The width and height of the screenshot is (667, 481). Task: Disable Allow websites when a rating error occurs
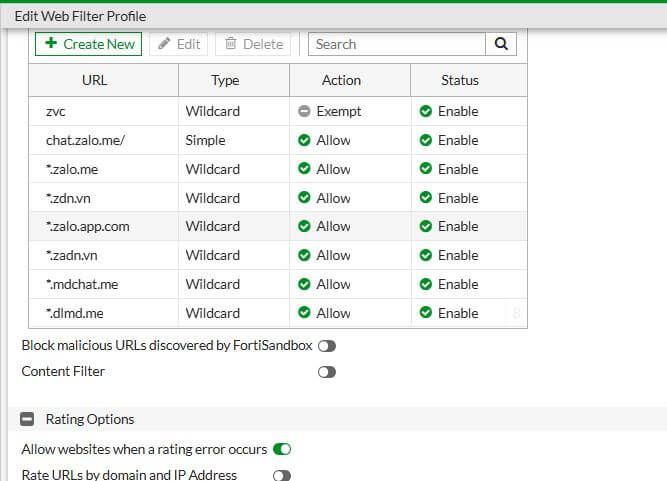282,449
